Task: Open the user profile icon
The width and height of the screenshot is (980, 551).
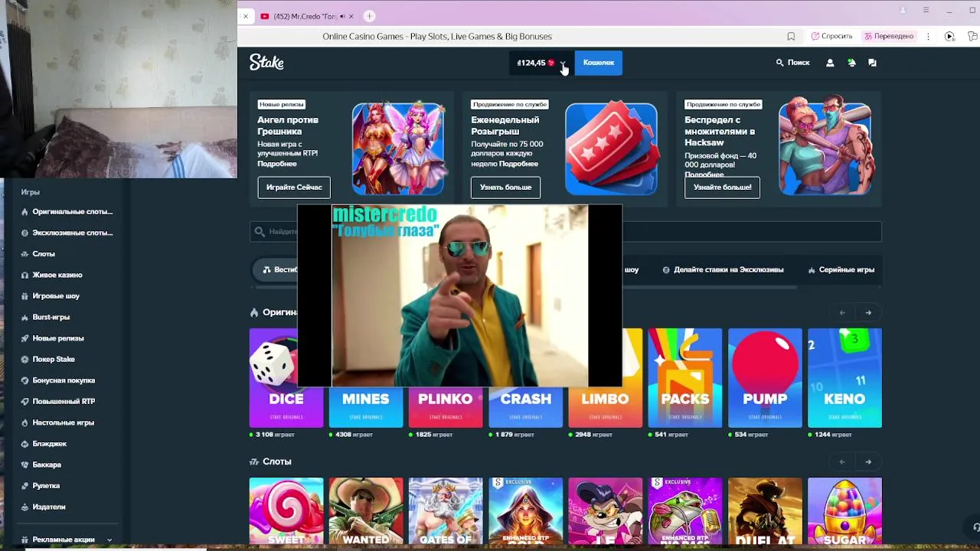Action: tap(830, 63)
